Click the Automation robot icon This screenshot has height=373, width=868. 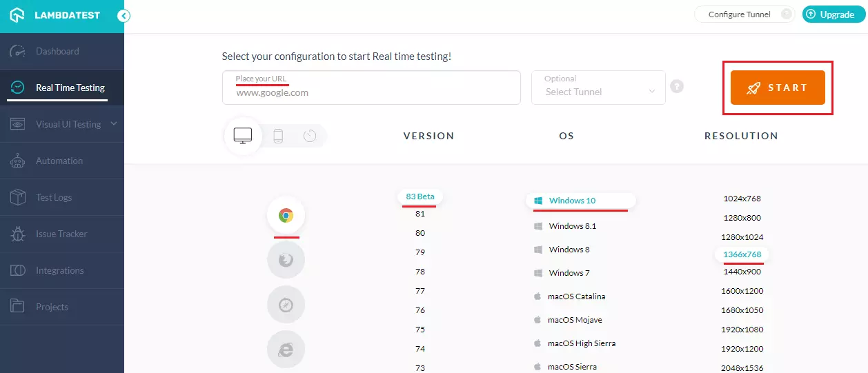[x=18, y=161]
